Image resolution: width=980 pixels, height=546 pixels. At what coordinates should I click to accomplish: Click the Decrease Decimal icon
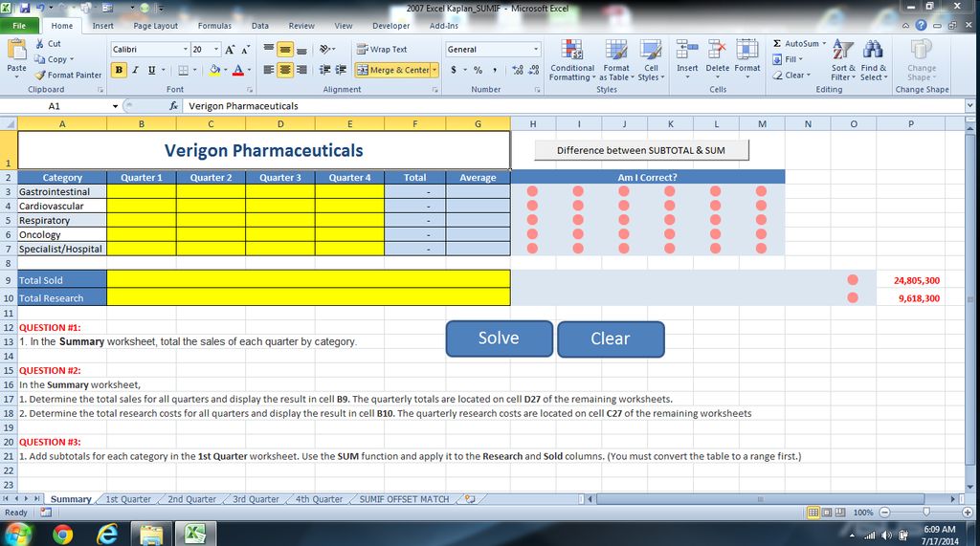[534, 70]
